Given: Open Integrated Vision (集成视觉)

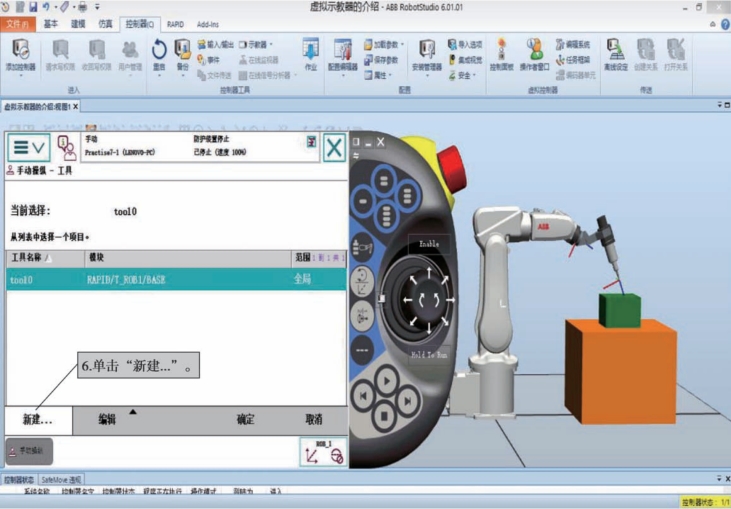Looking at the screenshot, I should click(465, 60).
